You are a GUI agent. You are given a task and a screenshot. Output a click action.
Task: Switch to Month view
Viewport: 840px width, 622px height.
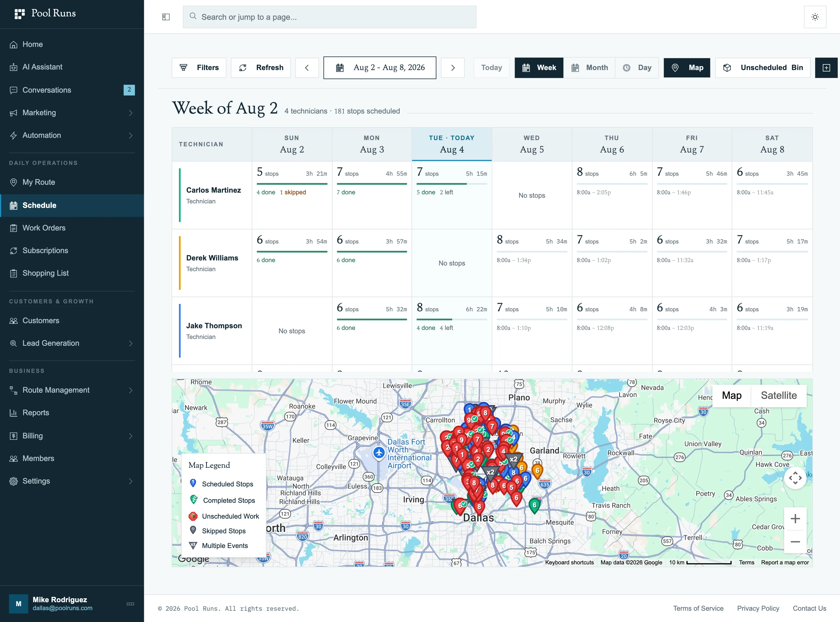[x=589, y=68]
